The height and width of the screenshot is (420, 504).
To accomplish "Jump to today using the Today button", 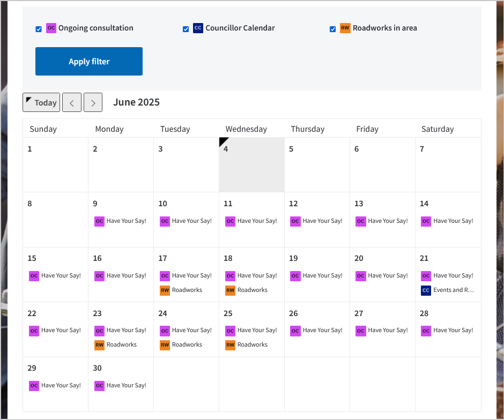I will tap(41, 102).
